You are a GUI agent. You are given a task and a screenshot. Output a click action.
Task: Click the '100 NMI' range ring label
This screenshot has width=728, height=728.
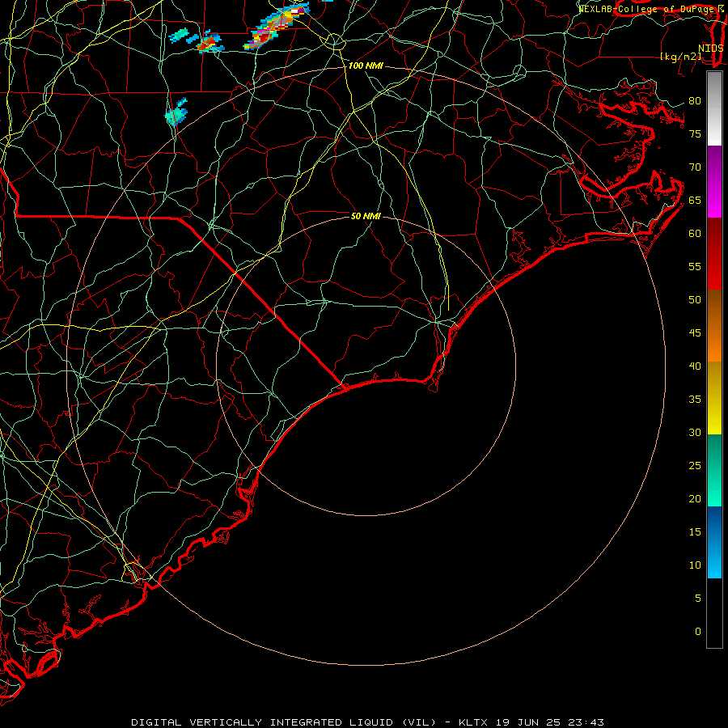pos(366,66)
